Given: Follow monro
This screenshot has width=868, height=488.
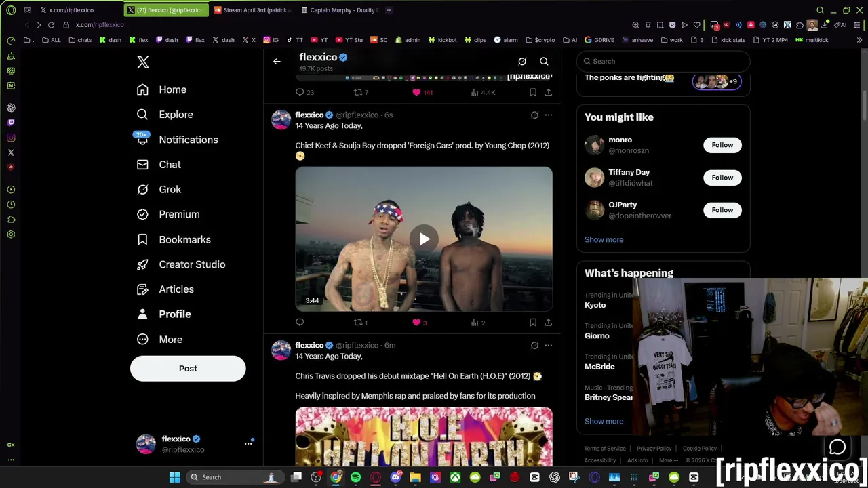Looking at the screenshot, I should coord(722,145).
